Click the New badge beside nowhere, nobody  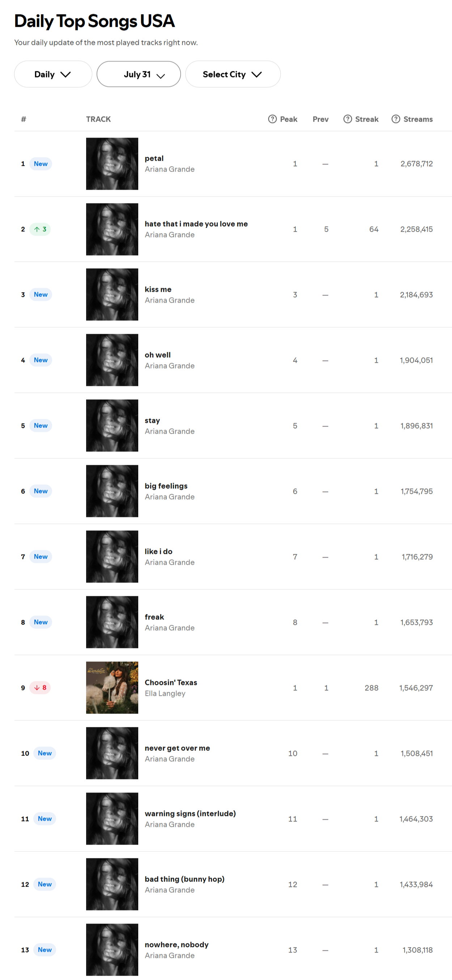coord(45,950)
